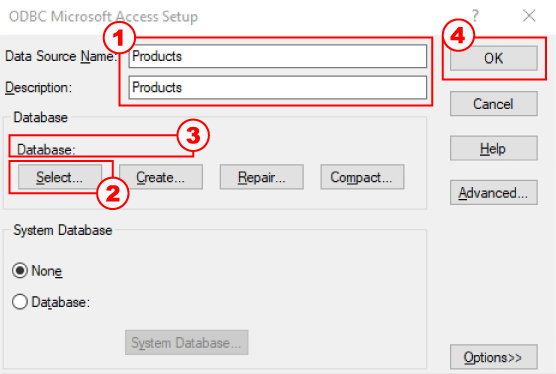This screenshot has height=374, width=556.
Task: Click the red circled number 1 annotation
Action: click(119, 38)
